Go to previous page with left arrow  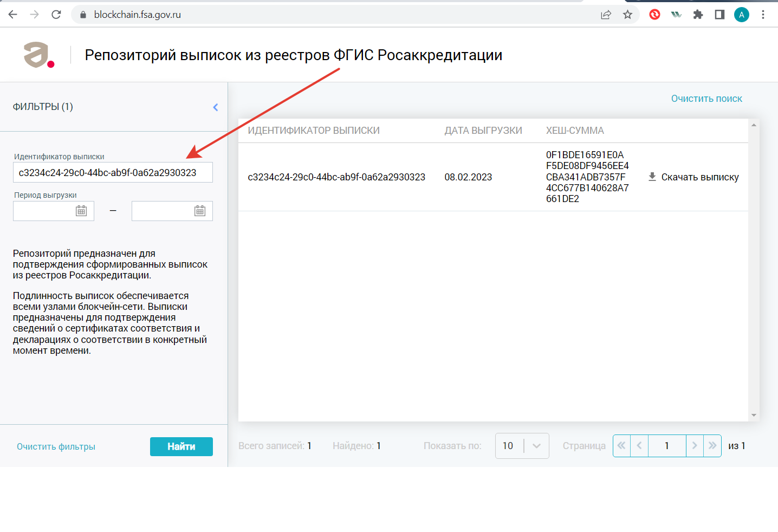click(x=639, y=446)
